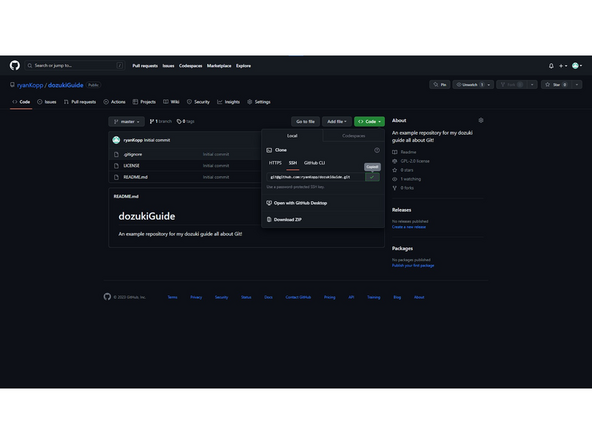View the 0 tags link
Viewport: 592px width, 444px height.
tap(185, 122)
